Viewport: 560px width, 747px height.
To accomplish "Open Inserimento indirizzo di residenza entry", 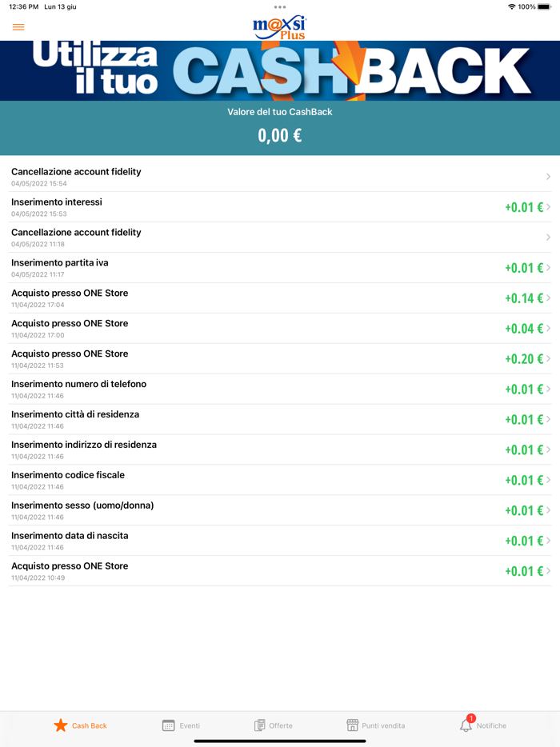I will [x=280, y=449].
